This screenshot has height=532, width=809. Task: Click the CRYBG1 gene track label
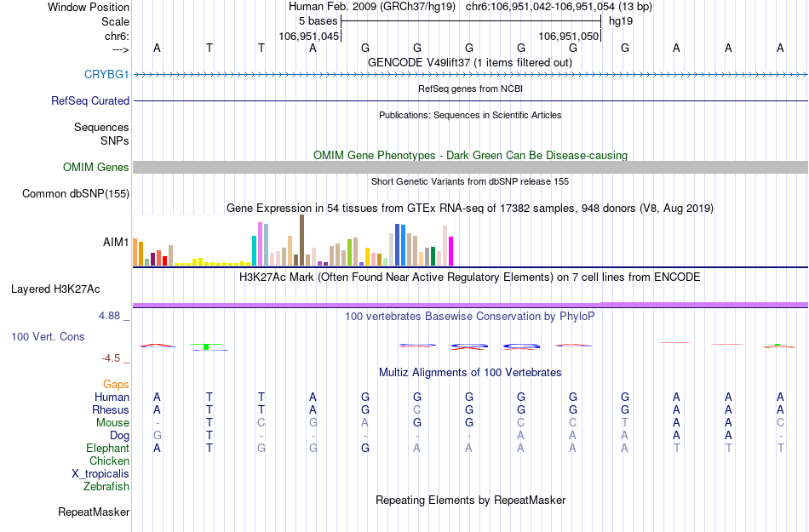click(x=106, y=74)
